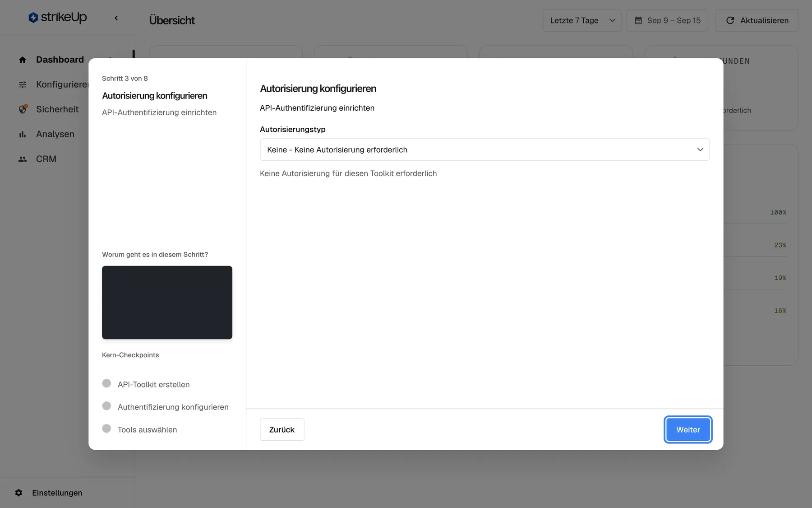Click the 16% value in the background list
The height and width of the screenshot is (508, 812).
(780, 311)
